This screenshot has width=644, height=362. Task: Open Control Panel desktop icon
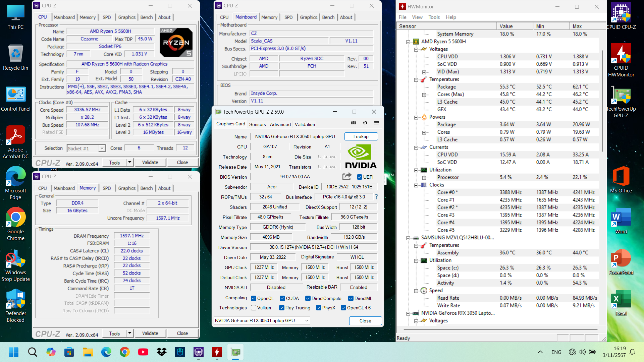pyautogui.click(x=16, y=99)
